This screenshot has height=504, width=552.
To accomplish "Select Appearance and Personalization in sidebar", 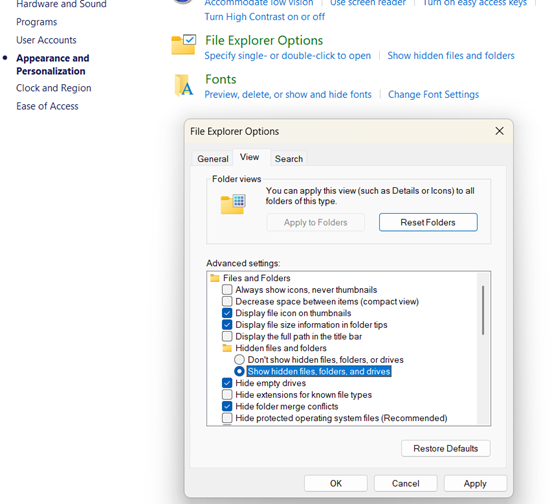I will (x=53, y=64).
